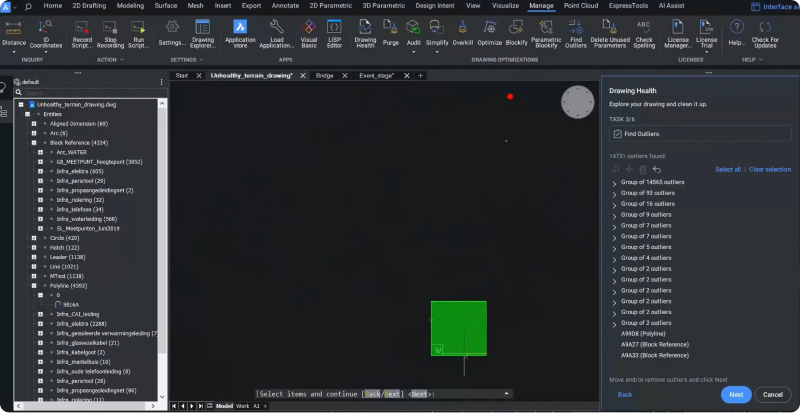Image resolution: width=800 pixels, height=413 pixels.
Task: Click Parametric Blockify
Action: [x=546, y=35]
